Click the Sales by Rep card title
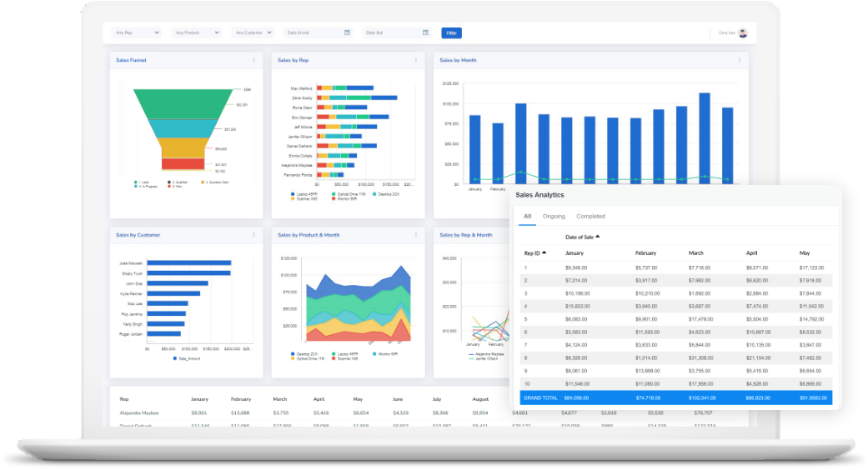This screenshot has height=470, width=868. coord(293,60)
